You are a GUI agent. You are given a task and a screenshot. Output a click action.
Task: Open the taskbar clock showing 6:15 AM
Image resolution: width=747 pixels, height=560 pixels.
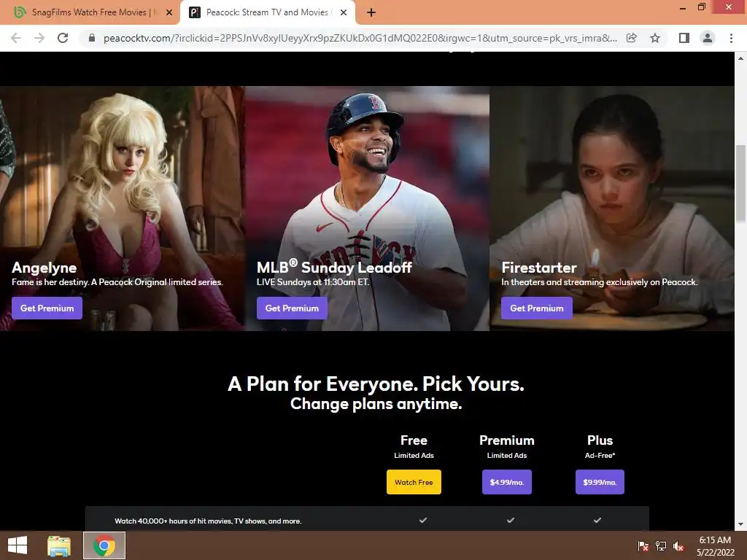click(x=715, y=546)
